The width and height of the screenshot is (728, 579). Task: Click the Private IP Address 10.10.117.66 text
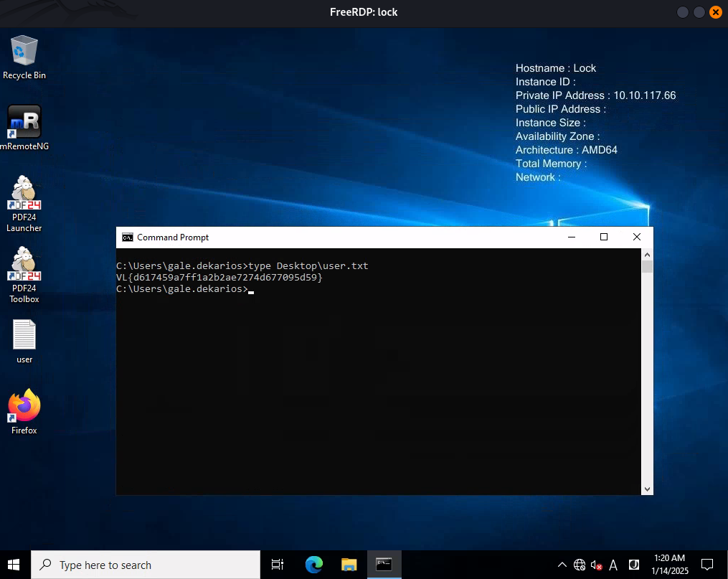[596, 95]
